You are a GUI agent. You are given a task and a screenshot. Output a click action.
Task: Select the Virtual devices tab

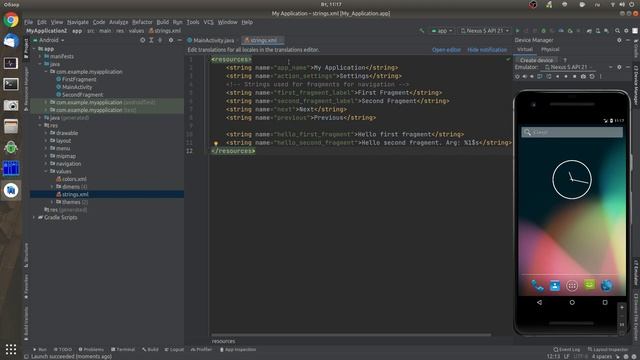(x=525, y=49)
